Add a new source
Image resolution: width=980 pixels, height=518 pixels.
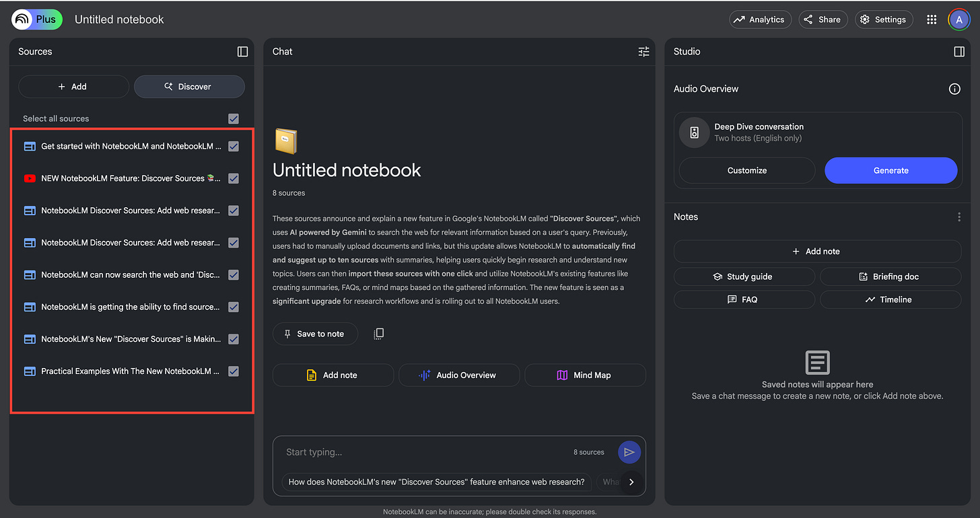tap(73, 87)
